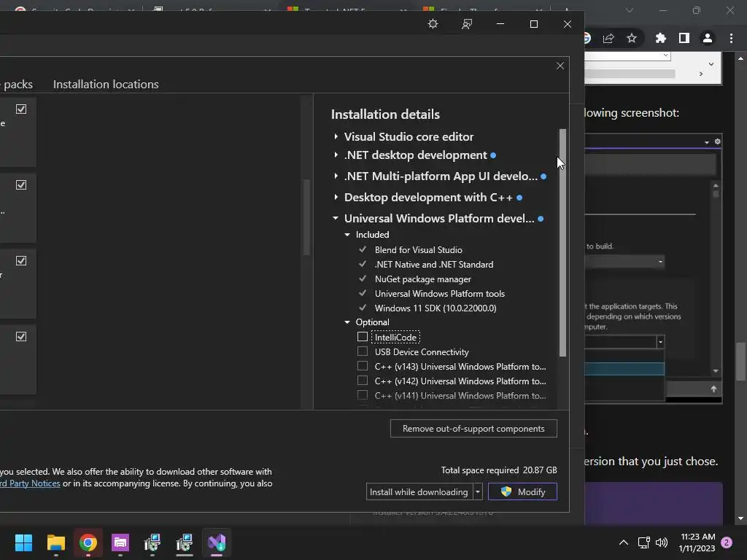Viewport: 747px width, 560px height.
Task: Open the notification badge in tray
Action: pos(727,542)
